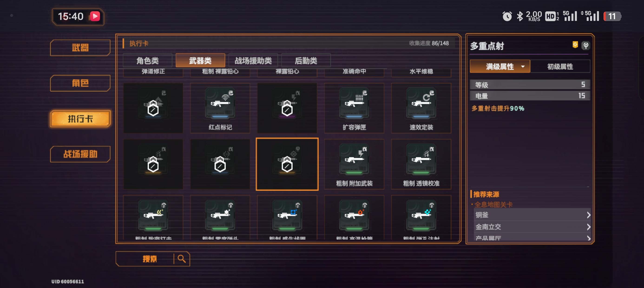
Task: Click the 搜索 search field
Action: tap(150, 259)
